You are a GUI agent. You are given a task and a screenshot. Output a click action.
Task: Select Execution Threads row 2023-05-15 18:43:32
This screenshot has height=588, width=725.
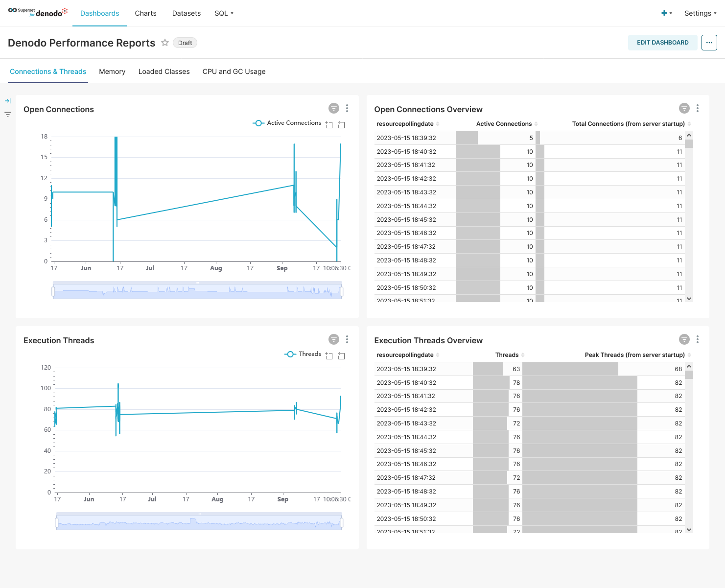pyautogui.click(x=530, y=423)
